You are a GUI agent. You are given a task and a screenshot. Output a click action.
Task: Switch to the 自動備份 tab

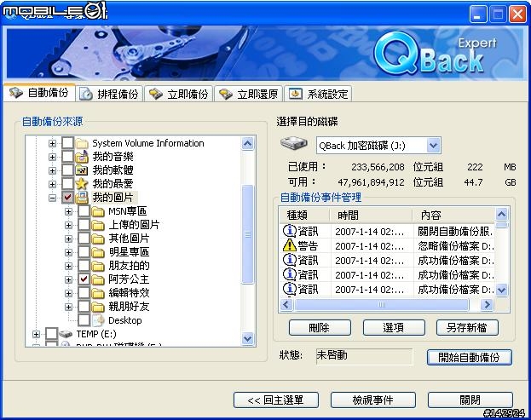[x=39, y=93]
